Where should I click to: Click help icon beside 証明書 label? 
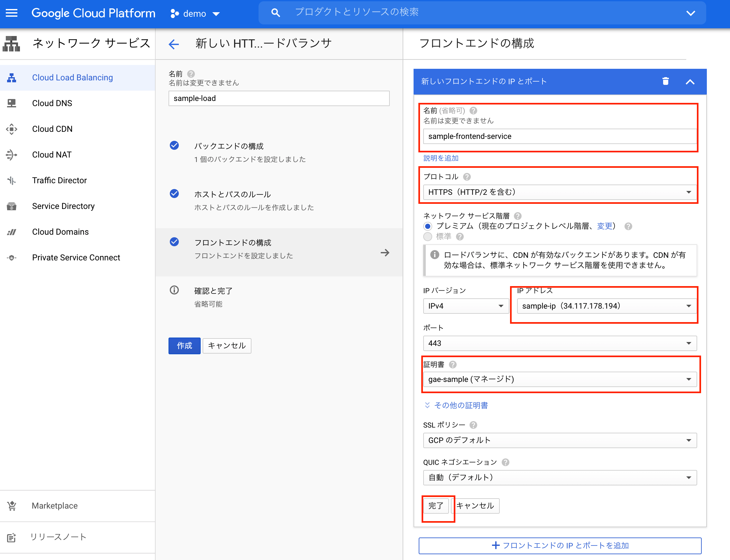[x=452, y=364]
